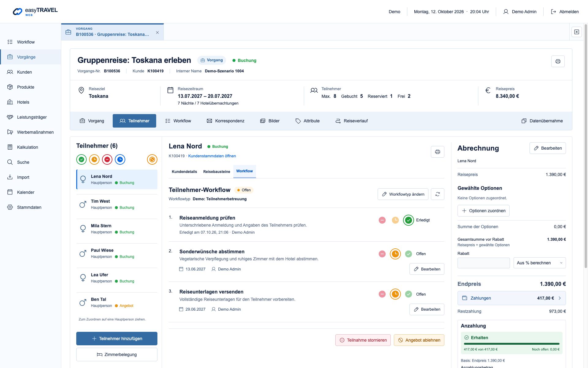Viewport: 588px width, 368px height.
Task: Click Teilnehmer hinzufügen button
Action: point(117,339)
